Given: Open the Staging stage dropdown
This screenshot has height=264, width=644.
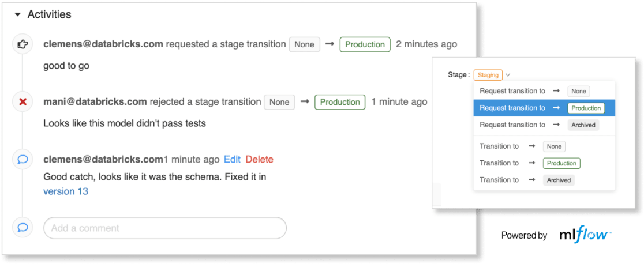Looking at the screenshot, I should pyautogui.click(x=488, y=75).
